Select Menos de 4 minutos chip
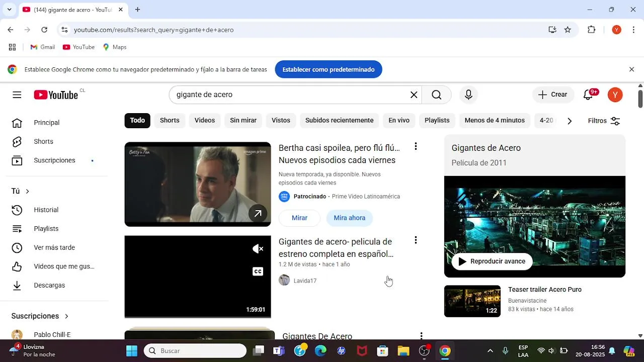The image size is (644, 362). tap(495, 121)
